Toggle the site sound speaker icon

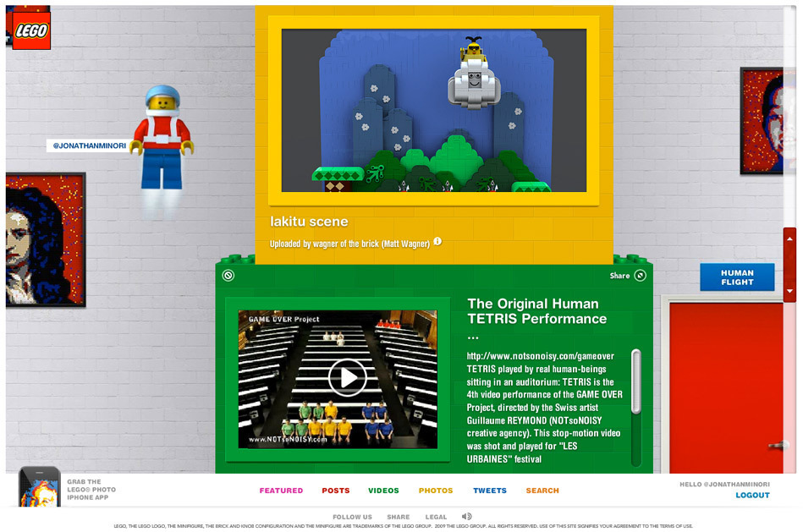pyautogui.click(x=466, y=517)
